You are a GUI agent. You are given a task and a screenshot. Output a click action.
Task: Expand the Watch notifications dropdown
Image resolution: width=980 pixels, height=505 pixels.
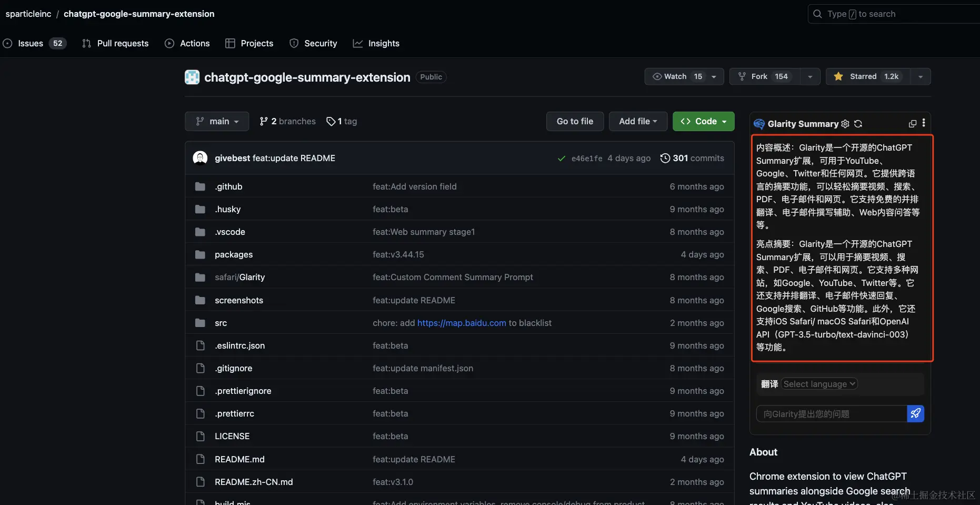[684, 76]
